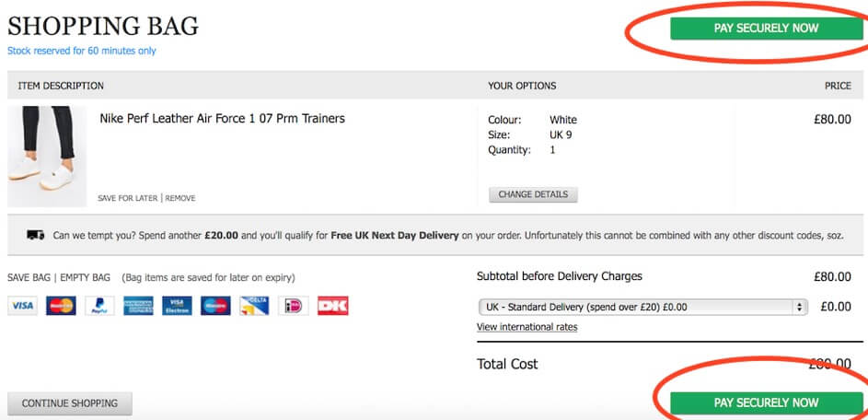This screenshot has width=868, height=420.
Task: Click the Empty Bag link
Action: [x=85, y=277]
